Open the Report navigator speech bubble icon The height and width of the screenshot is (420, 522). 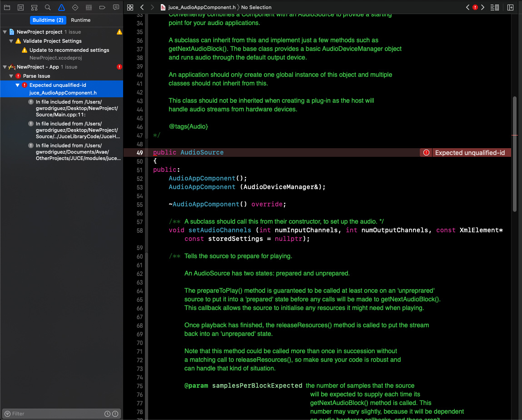coord(116,7)
